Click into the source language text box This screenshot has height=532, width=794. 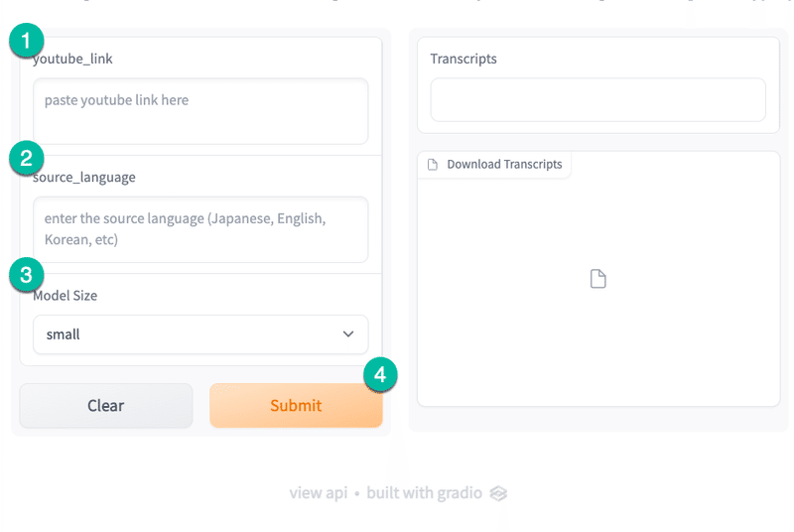coord(199,229)
